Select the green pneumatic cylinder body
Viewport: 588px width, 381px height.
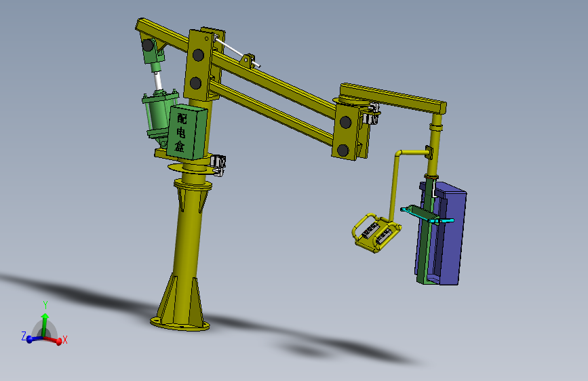click(x=159, y=115)
